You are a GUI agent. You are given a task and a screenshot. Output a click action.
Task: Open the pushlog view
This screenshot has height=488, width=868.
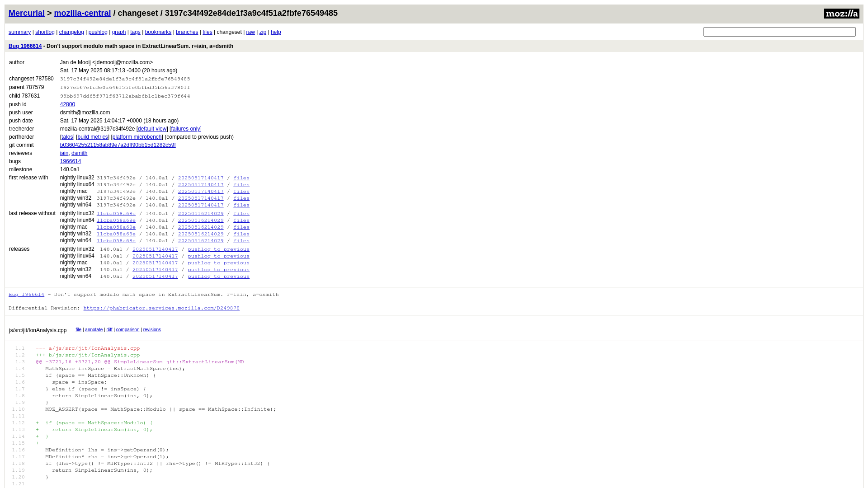pyautogui.click(x=98, y=32)
